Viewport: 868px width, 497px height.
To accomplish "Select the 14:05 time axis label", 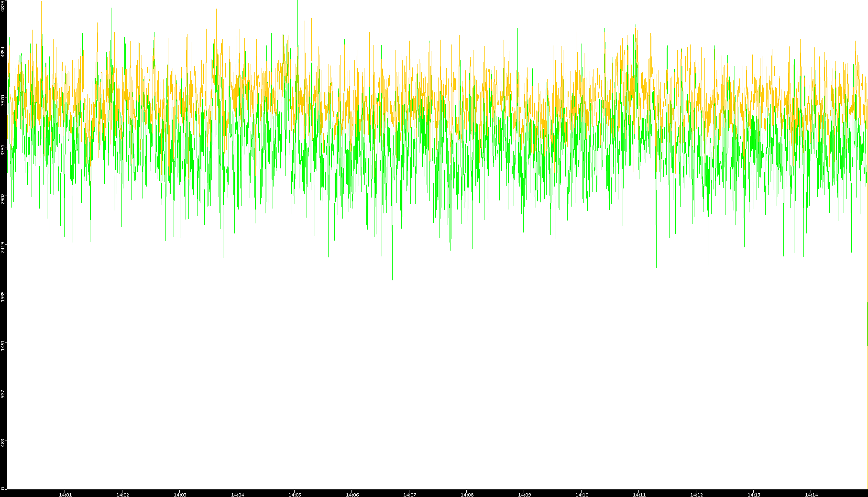I will [295, 495].
